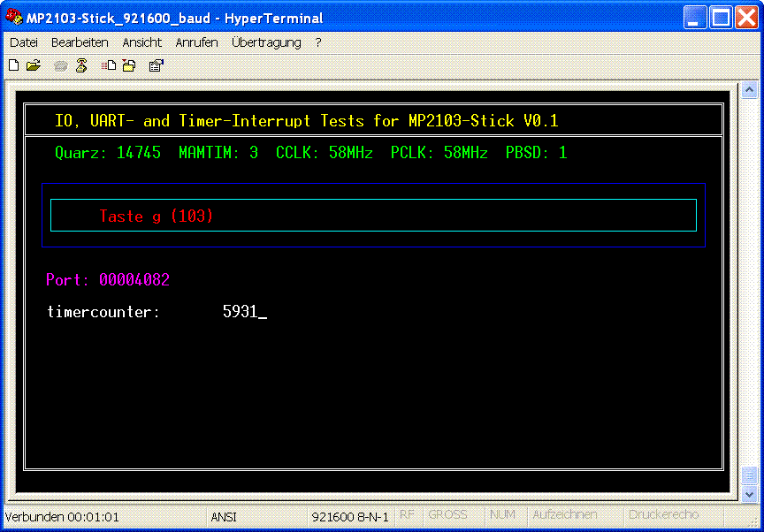764x532 pixels.
Task: Click the 'PCLK: 58MHz' terminal text
Action: pyautogui.click(x=439, y=153)
